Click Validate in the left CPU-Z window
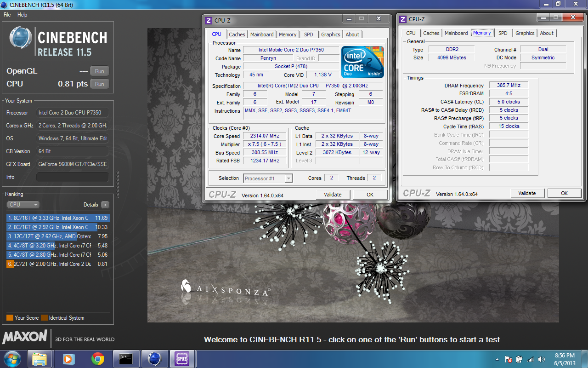The image size is (588, 368). coord(333,195)
